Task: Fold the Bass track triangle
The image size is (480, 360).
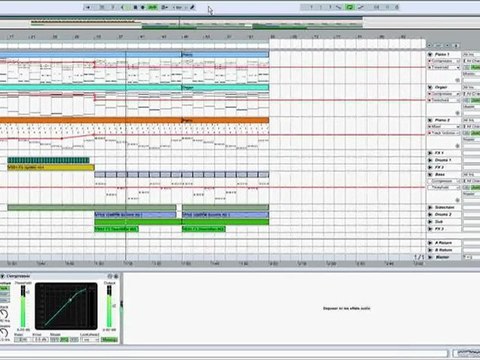Action: [430, 175]
